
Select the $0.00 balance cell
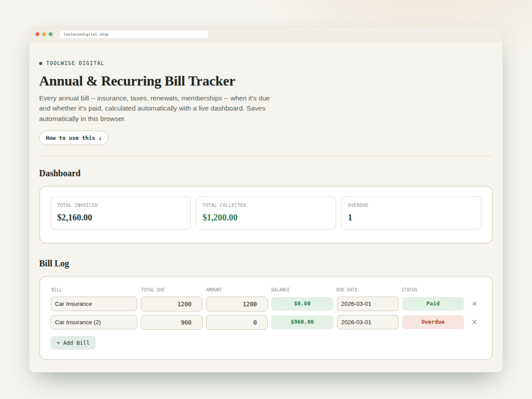point(302,304)
